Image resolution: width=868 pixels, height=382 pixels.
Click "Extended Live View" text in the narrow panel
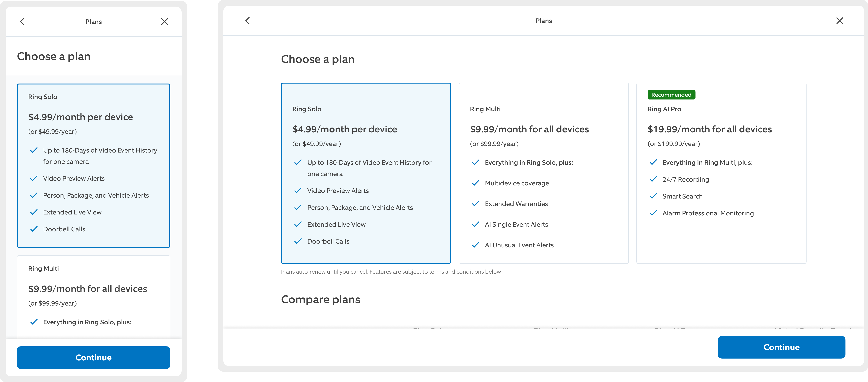[72, 212]
